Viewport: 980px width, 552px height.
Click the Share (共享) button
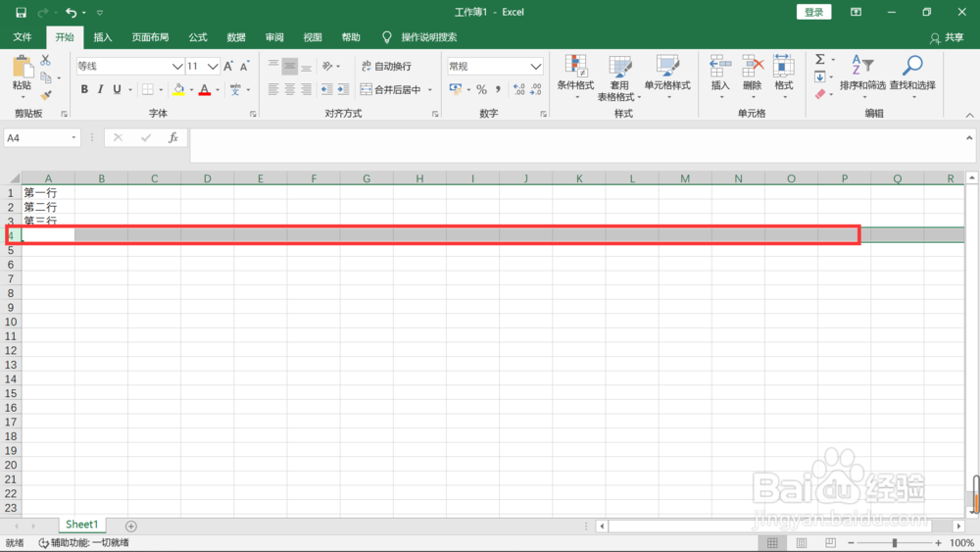[x=947, y=37]
